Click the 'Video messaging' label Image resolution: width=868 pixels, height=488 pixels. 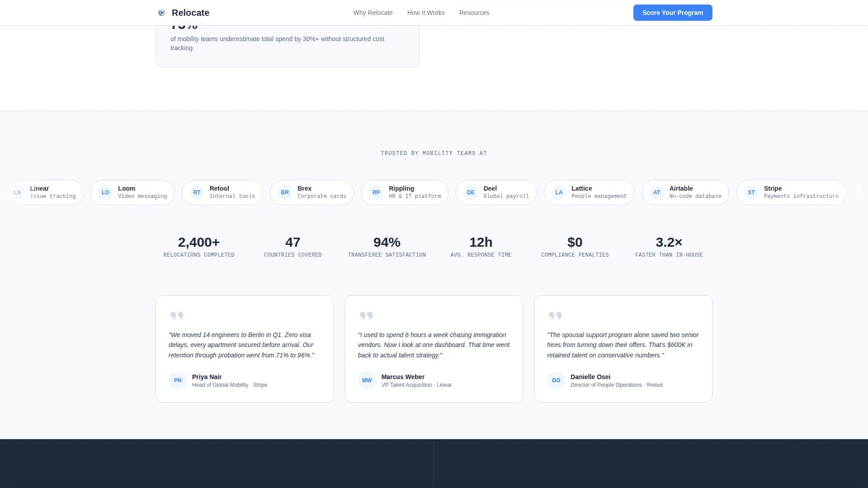pos(142,196)
